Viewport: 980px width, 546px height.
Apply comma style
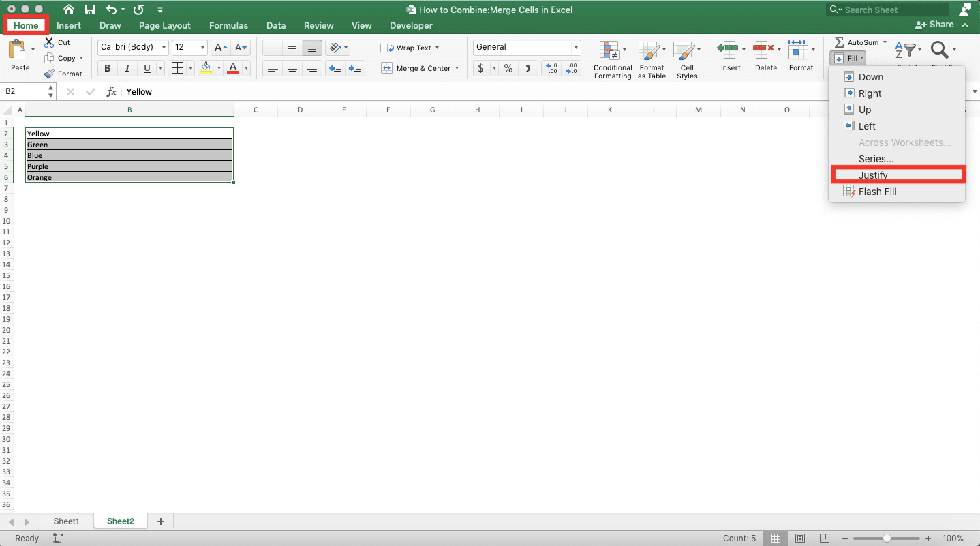coord(528,68)
